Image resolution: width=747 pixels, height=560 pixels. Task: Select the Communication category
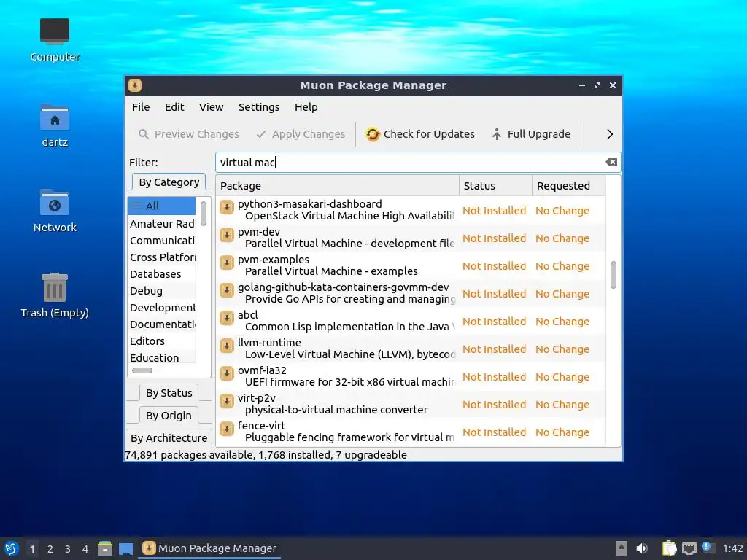pyautogui.click(x=161, y=241)
